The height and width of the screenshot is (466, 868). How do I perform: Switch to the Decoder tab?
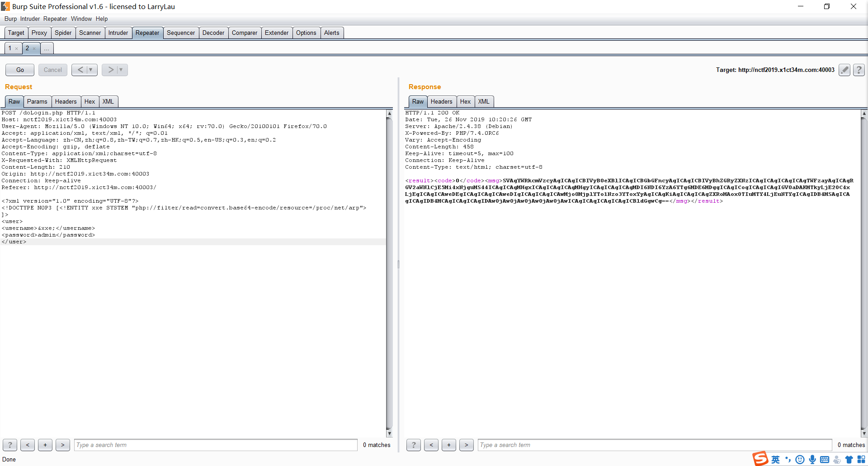[x=213, y=33]
